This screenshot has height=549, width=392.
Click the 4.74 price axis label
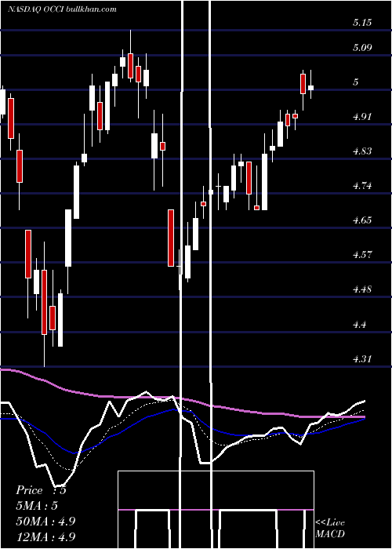point(362,186)
